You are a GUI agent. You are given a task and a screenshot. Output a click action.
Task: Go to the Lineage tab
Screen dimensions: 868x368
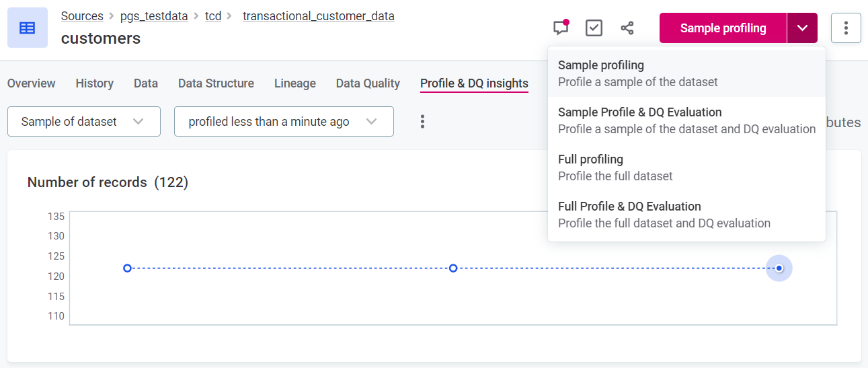coord(294,83)
